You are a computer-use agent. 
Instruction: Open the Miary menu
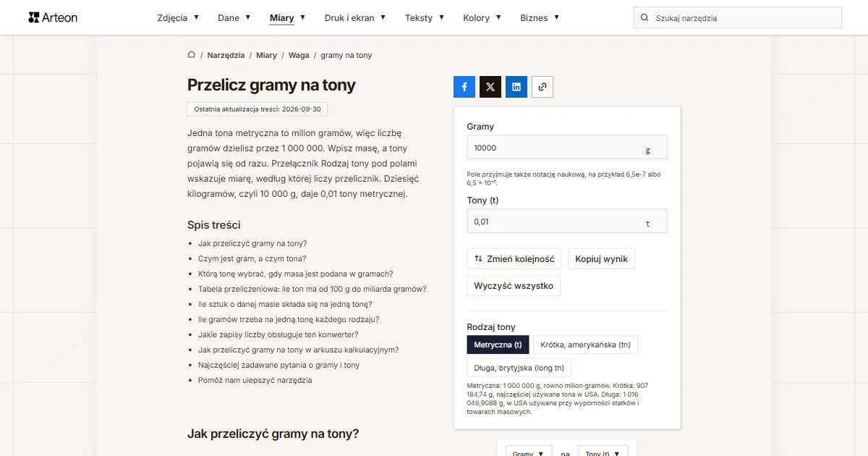click(287, 18)
